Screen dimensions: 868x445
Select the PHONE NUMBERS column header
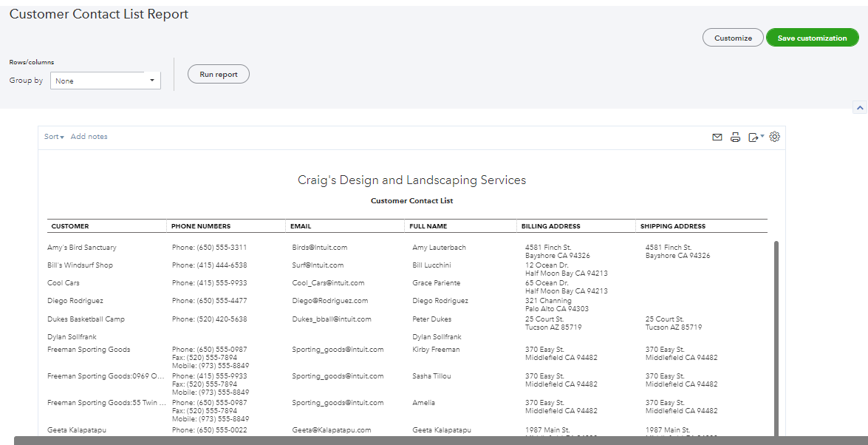(199, 226)
